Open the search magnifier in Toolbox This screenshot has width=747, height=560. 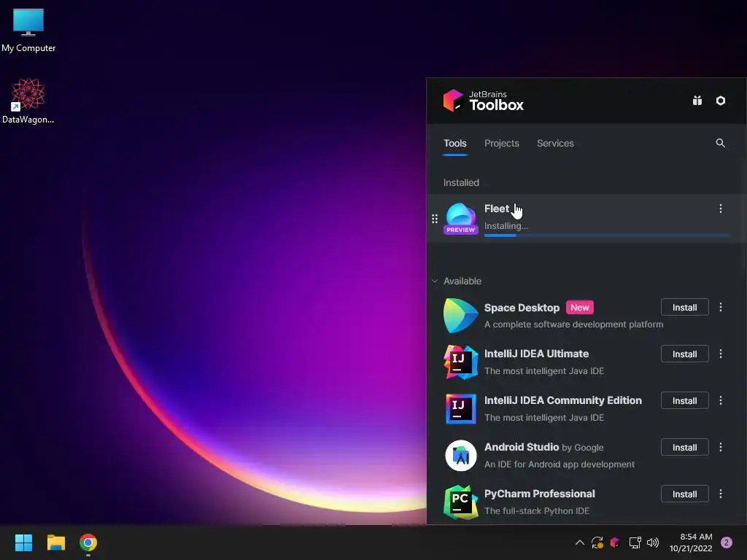(720, 143)
